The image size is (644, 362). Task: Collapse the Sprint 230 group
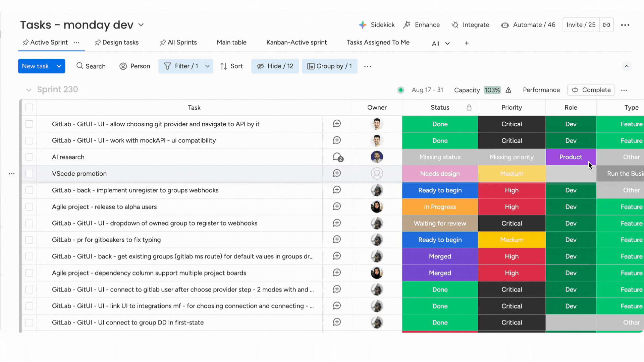click(x=29, y=90)
